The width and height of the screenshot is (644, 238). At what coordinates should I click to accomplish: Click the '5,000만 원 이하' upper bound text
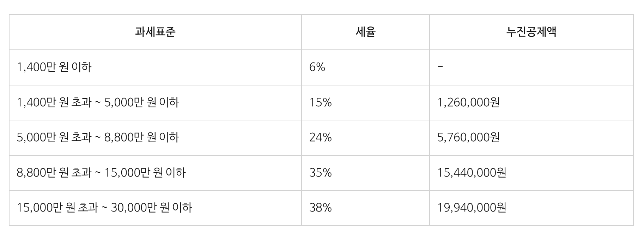pyautogui.click(x=142, y=102)
